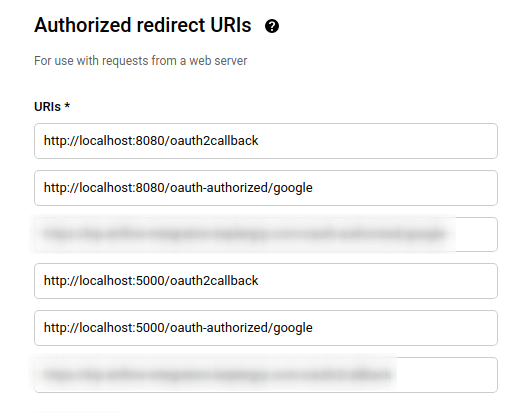Focus the localhost:5000/oauth2callback URI field

[x=266, y=281]
